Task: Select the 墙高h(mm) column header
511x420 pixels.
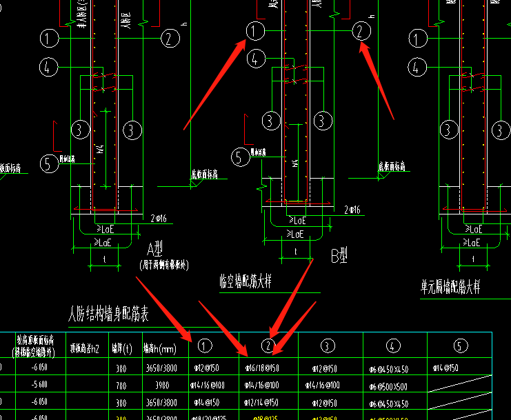Action: pyautogui.click(x=160, y=349)
